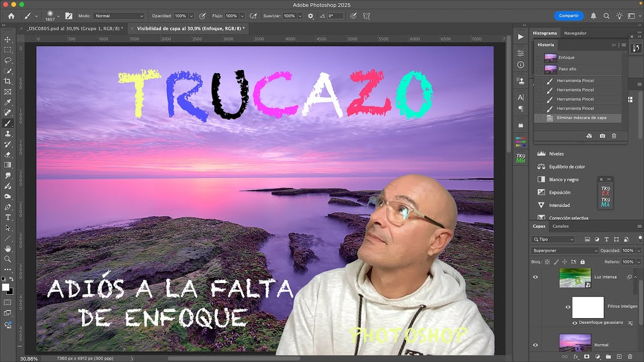
Task: Open the Modo Normal blend dropdown
Action: tap(119, 16)
